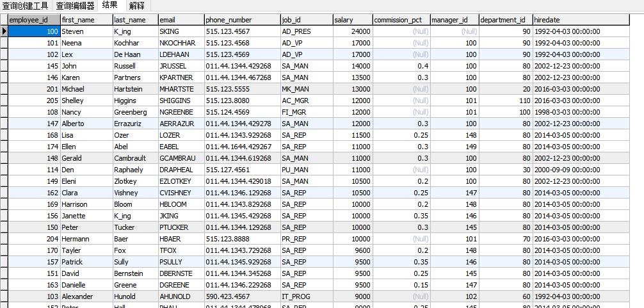Image resolution: width=644 pixels, height=308 pixels.
Task: Click job_id cell PU_MAN
Action: pyautogui.click(x=307, y=170)
